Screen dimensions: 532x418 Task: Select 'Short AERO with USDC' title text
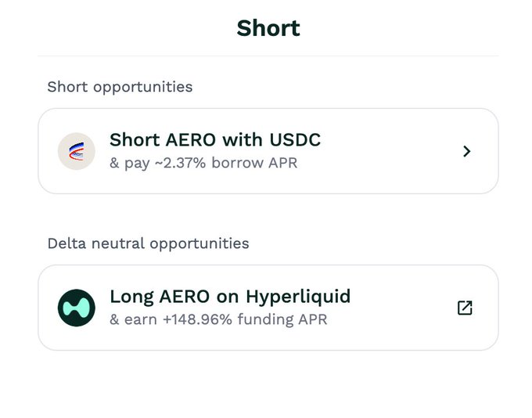coord(215,140)
